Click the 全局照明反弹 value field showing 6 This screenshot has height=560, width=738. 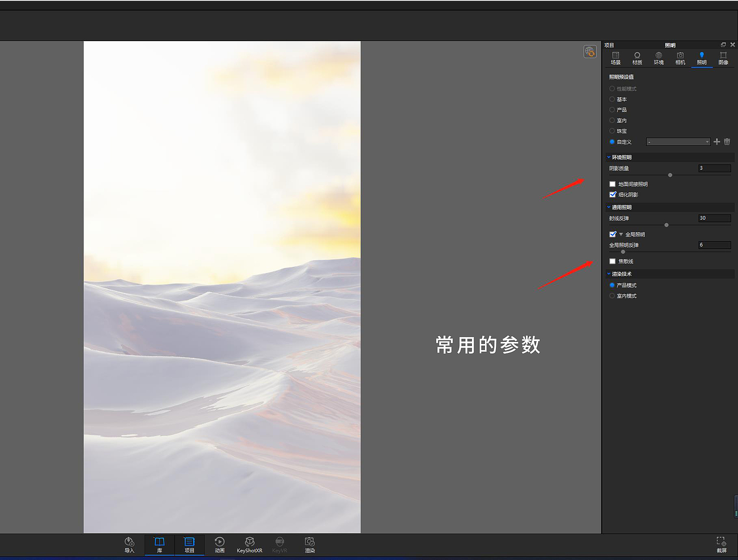click(x=715, y=245)
